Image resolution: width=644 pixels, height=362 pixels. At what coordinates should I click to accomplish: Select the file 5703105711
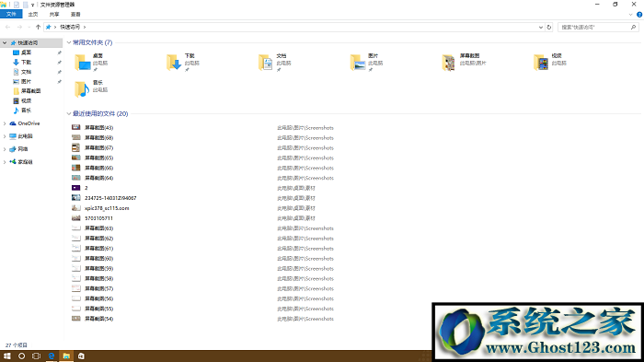98,218
